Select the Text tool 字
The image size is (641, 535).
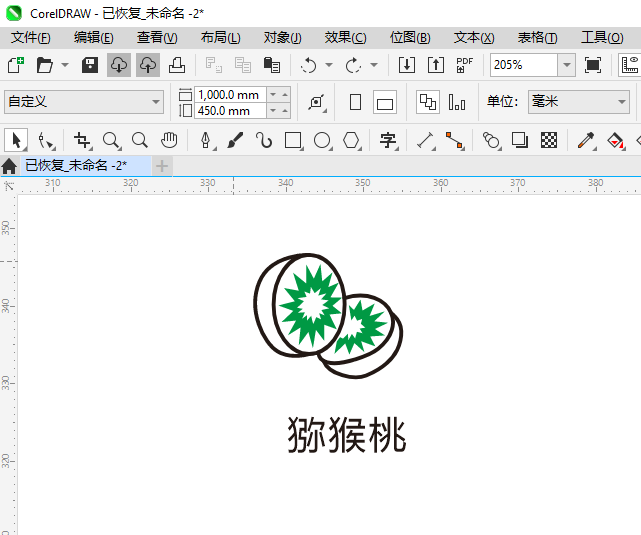coord(388,141)
